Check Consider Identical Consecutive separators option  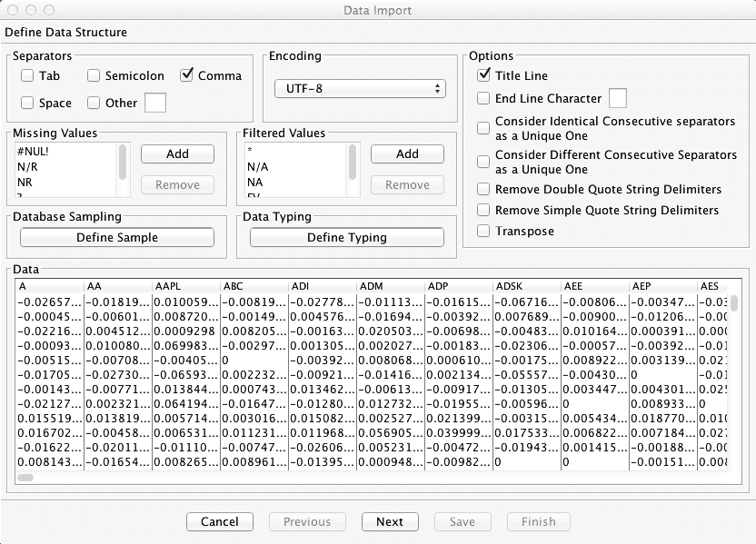pyautogui.click(x=483, y=128)
